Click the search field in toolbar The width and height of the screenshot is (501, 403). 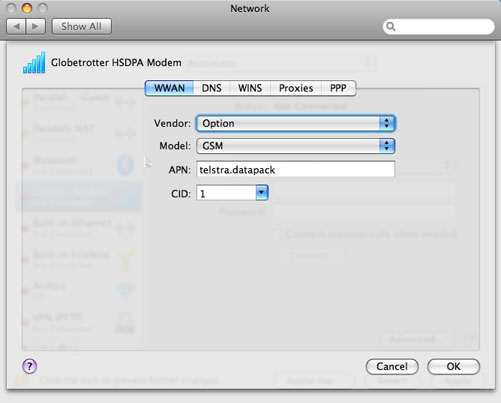click(438, 26)
